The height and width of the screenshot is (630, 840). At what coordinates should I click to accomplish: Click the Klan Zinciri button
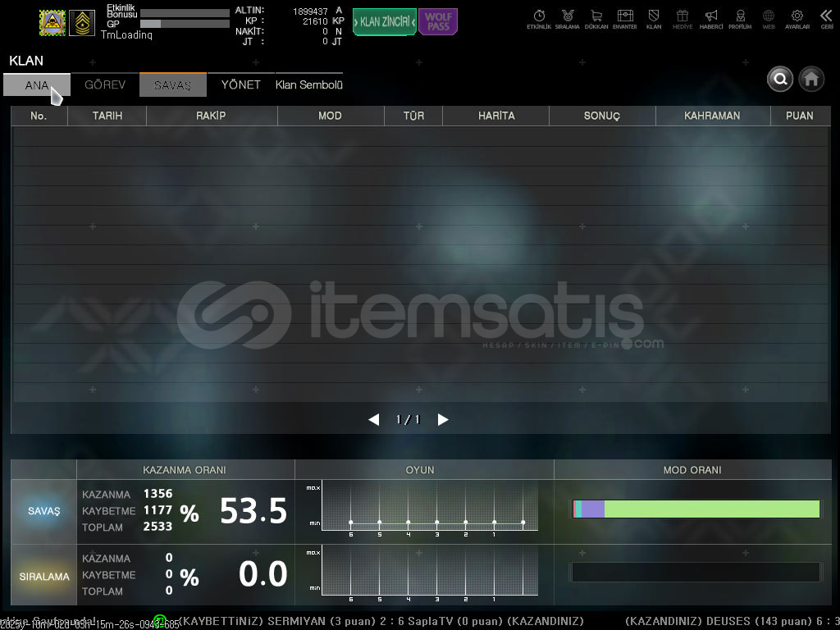coord(384,22)
